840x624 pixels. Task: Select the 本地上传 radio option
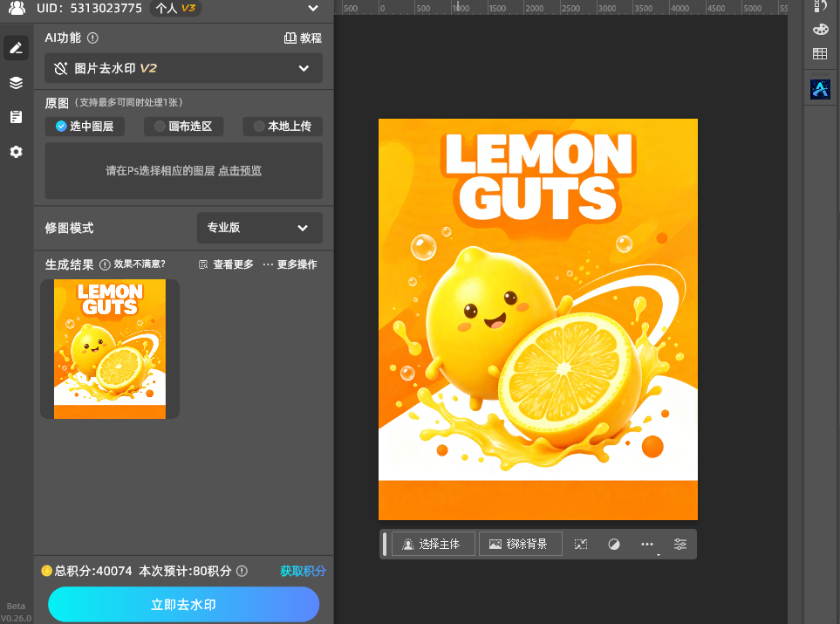[x=283, y=126]
